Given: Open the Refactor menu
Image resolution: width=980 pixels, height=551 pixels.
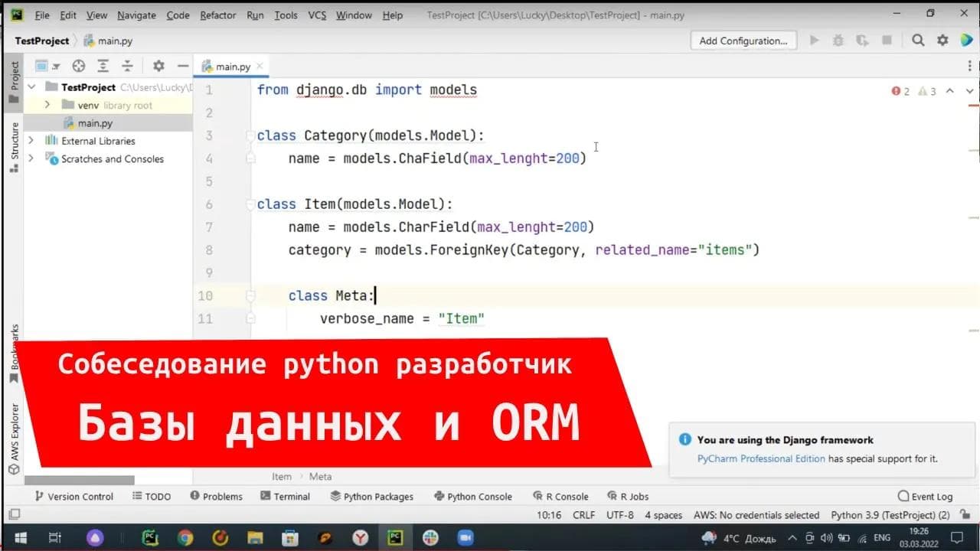Looking at the screenshot, I should [x=217, y=15].
